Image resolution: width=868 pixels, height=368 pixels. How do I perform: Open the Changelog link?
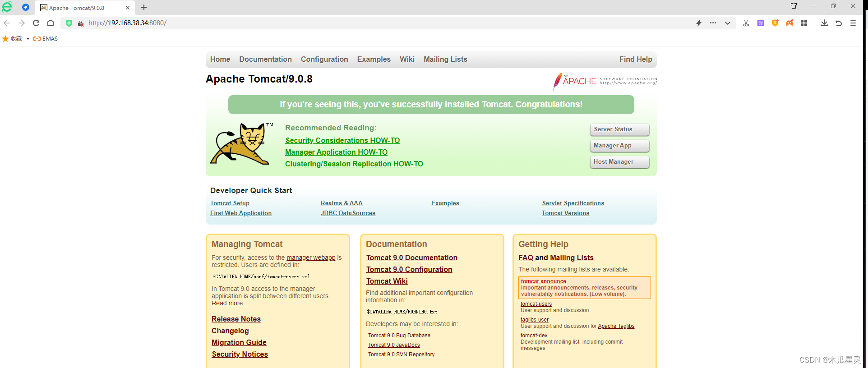pos(230,331)
